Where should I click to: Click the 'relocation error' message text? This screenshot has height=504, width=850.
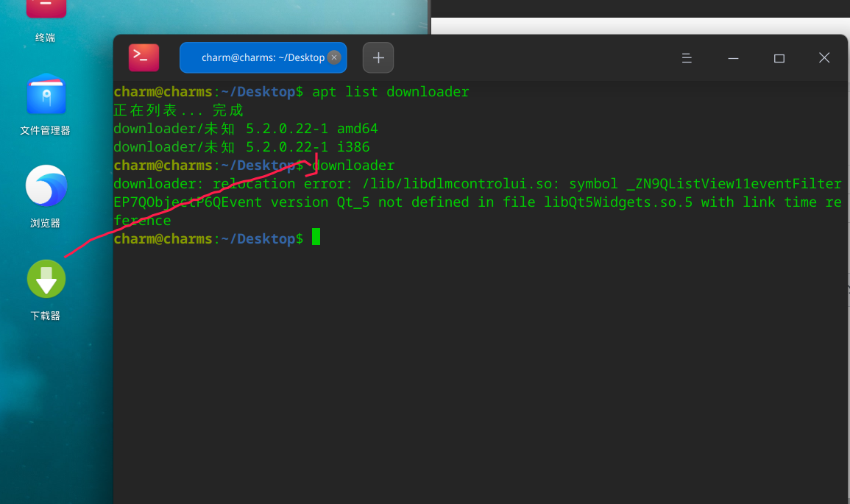tap(283, 184)
